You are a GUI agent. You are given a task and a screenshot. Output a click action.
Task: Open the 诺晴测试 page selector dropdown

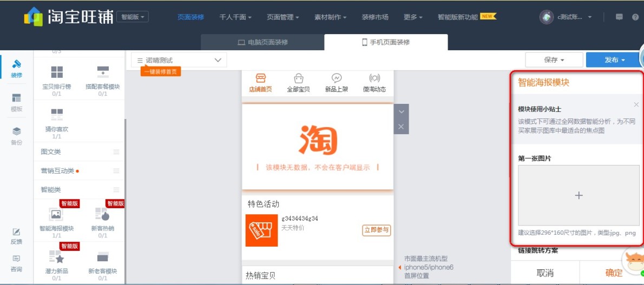(x=179, y=60)
